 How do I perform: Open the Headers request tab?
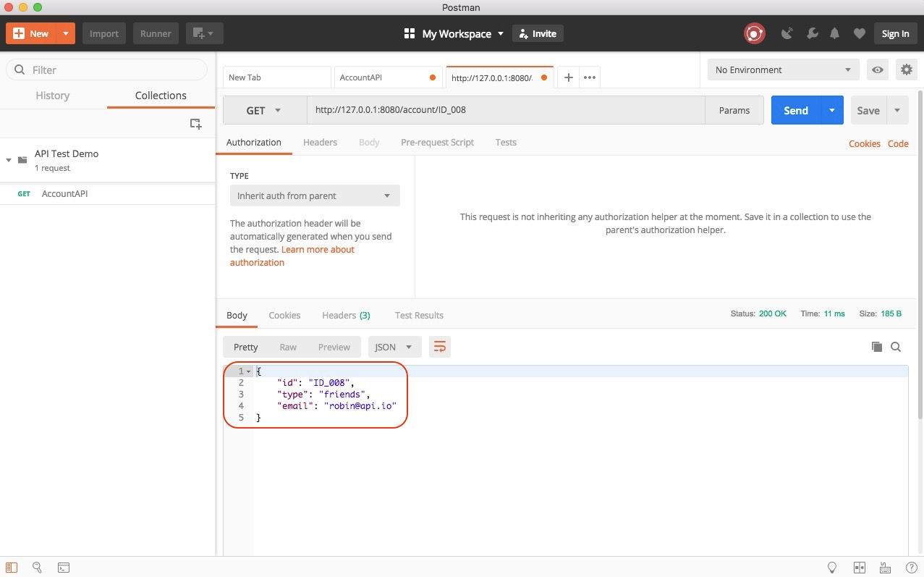tap(320, 142)
